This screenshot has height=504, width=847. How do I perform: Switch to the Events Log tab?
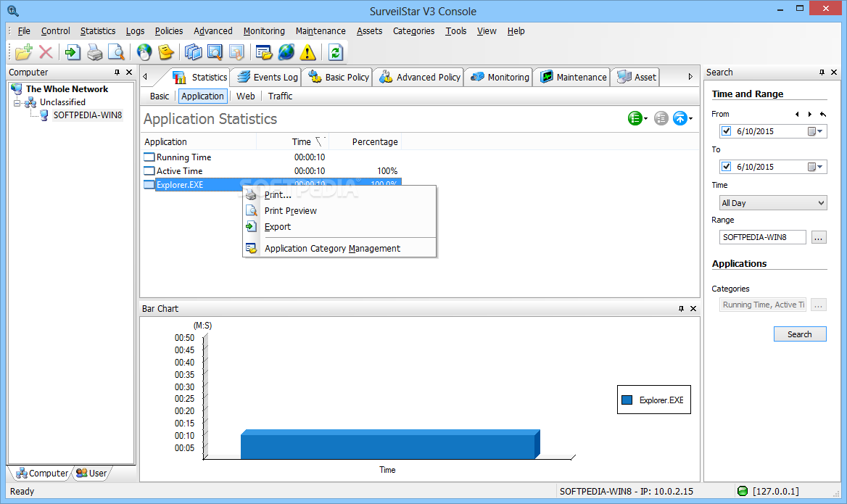(x=268, y=78)
